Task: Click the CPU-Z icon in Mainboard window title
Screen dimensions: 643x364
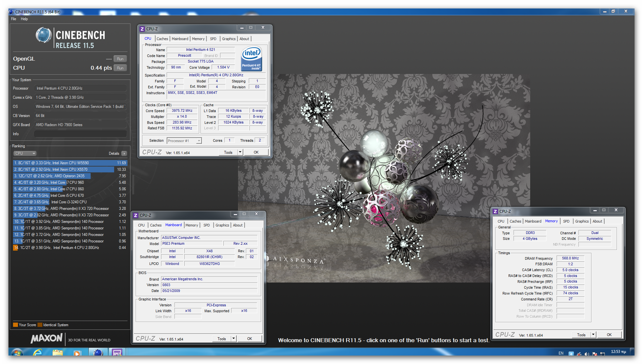Action: (x=136, y=215)
